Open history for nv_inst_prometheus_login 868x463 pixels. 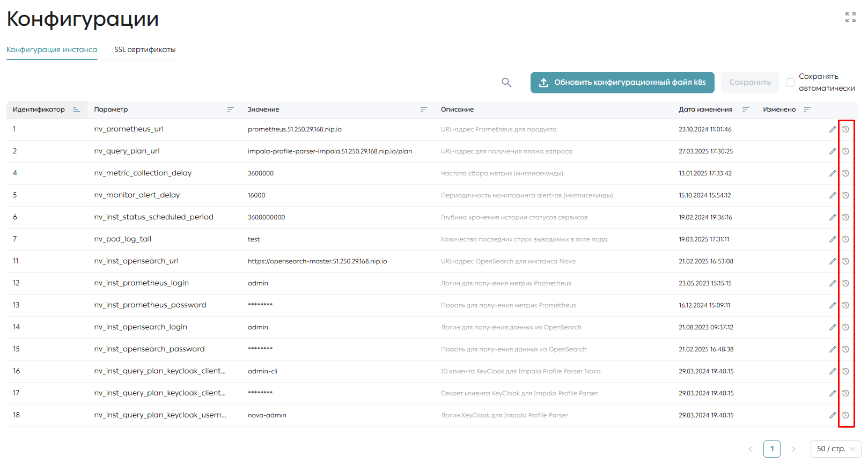tap(845, 283)
